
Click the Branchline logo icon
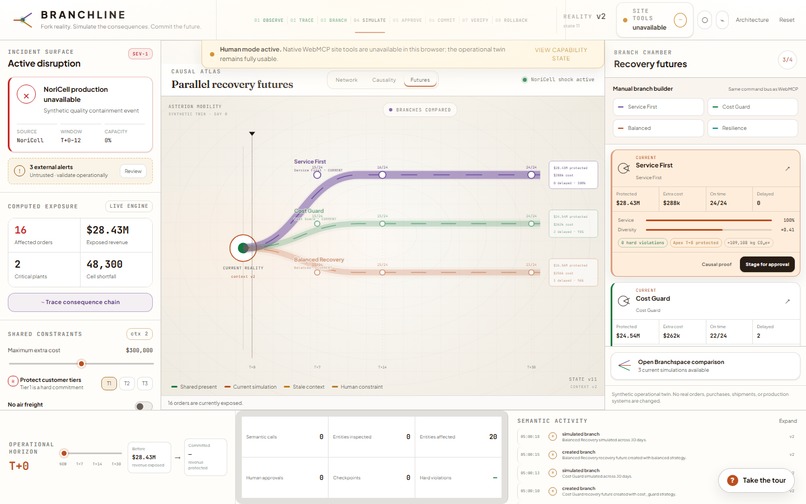pos(23,20)
